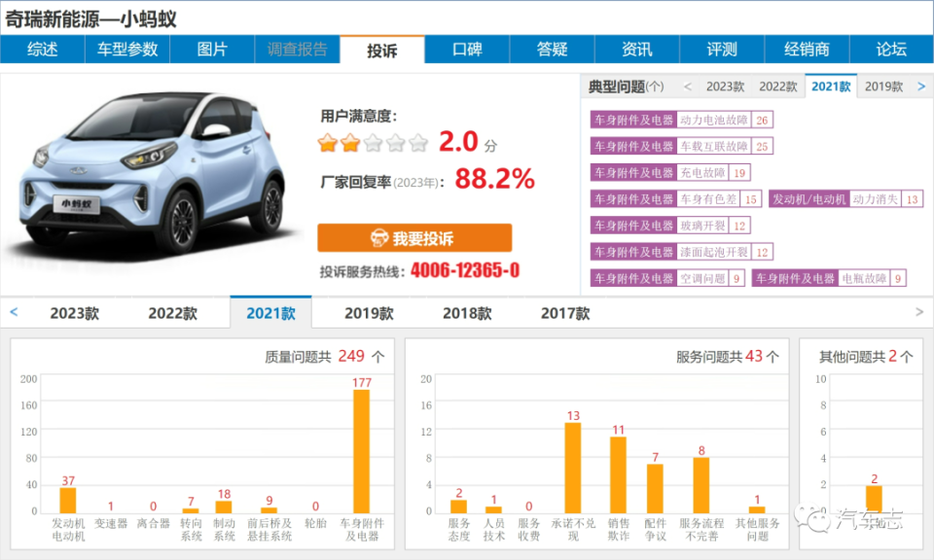Open the 空调问题 complaint tag

pyautogui.click(x=701, y=277)
